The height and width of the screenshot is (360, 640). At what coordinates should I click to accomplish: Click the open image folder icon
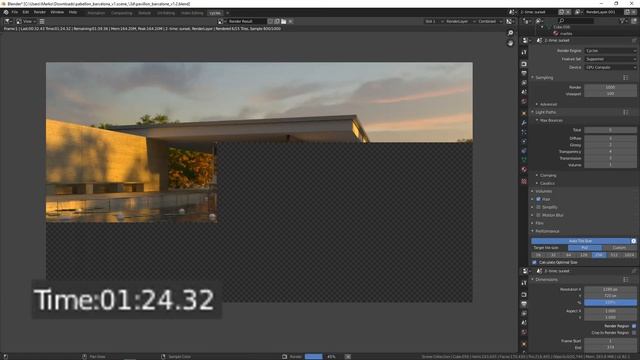pos(284,21)
